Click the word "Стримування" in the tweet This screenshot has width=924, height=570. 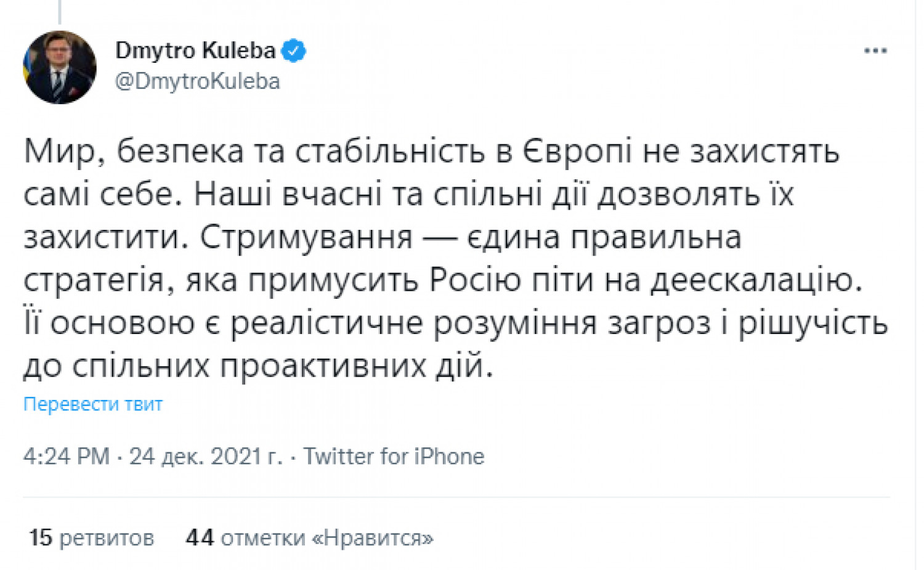pos(306,237)
